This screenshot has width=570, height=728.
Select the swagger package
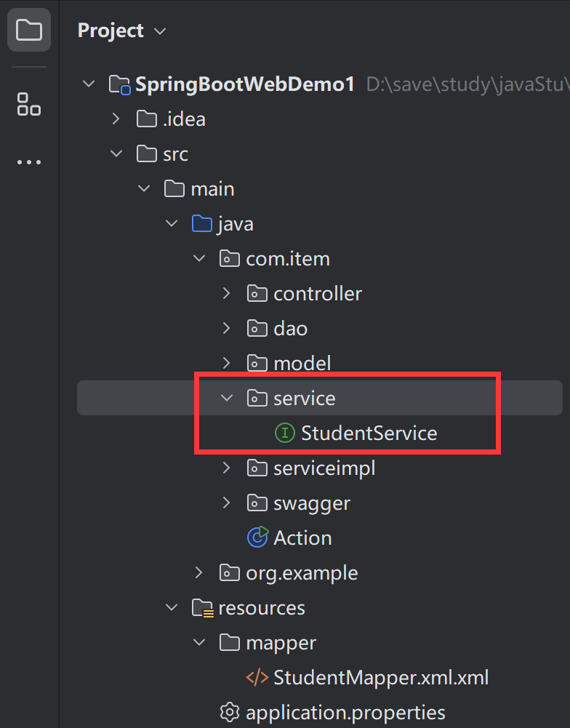[x=311, y=503]
